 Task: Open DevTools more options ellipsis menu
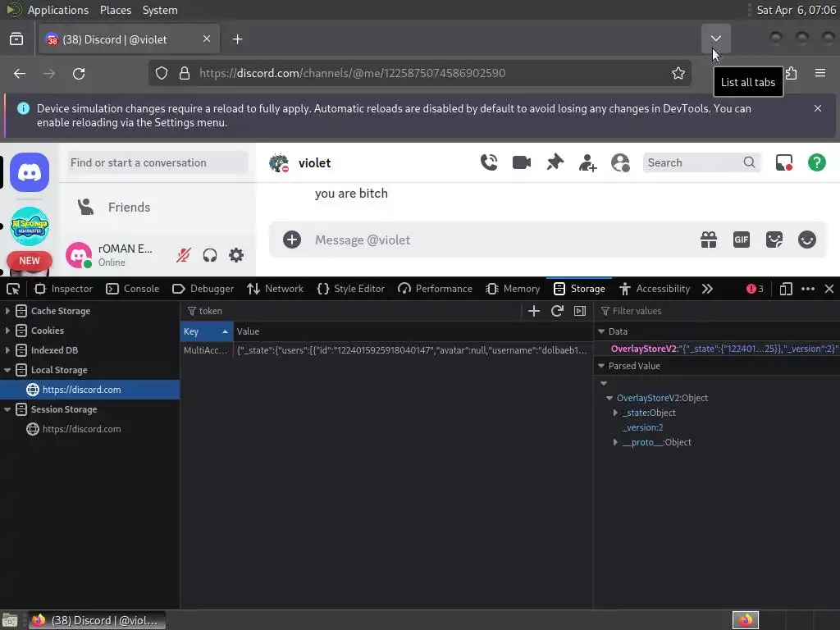807,289
